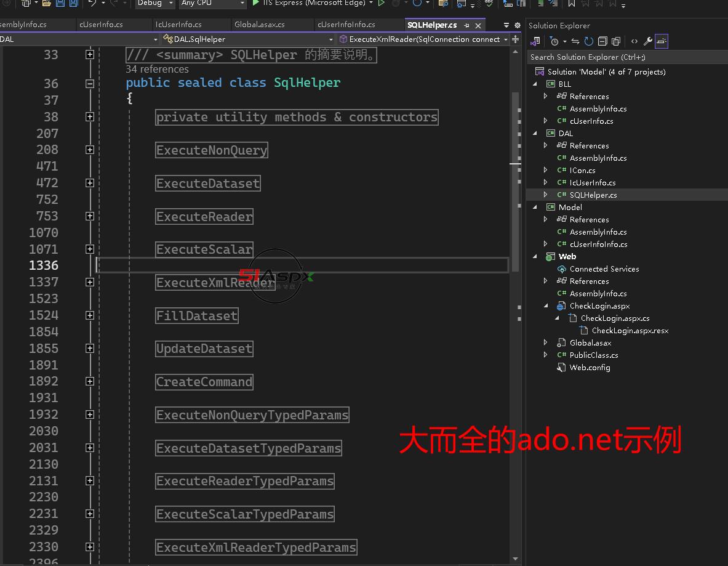Open the Debug configuration dropdown
Screen dimensions: 728x566
[x=154, y=3]
